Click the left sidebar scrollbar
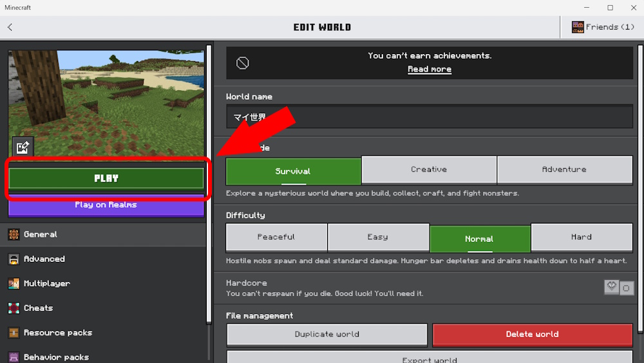The image size is (644, 363). (209, 185)
